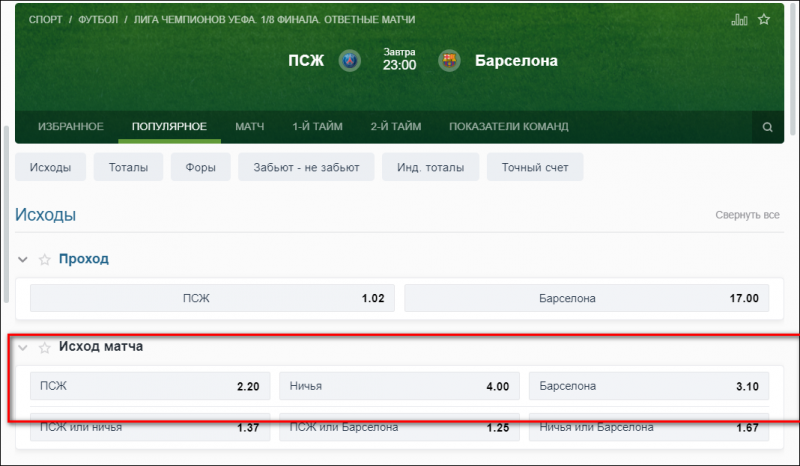Screen dimensions: 800x466
Task: Click the Завтра 23:00 match time
Action: [x=399, y=60]
